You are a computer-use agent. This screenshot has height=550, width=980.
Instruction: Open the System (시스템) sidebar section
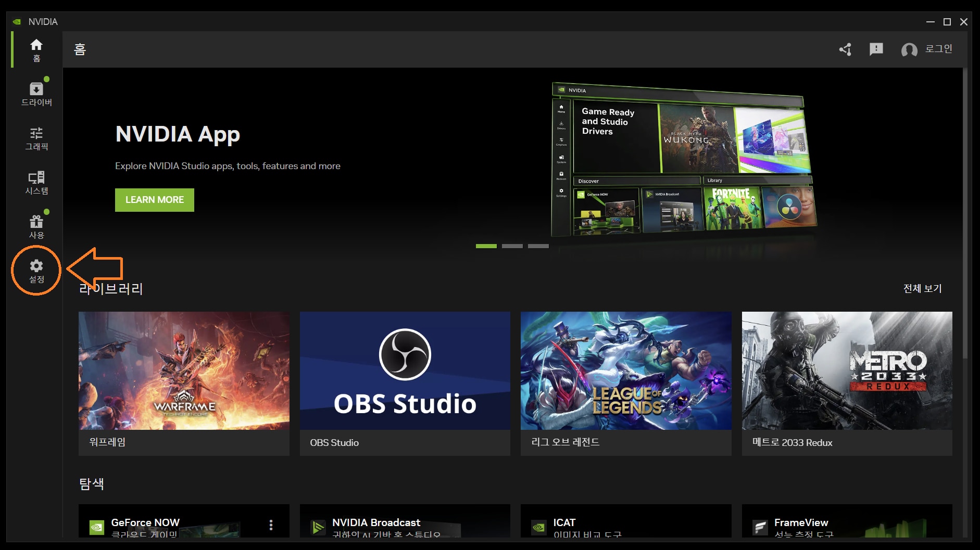pyautogui.click(x=36, y=183)
